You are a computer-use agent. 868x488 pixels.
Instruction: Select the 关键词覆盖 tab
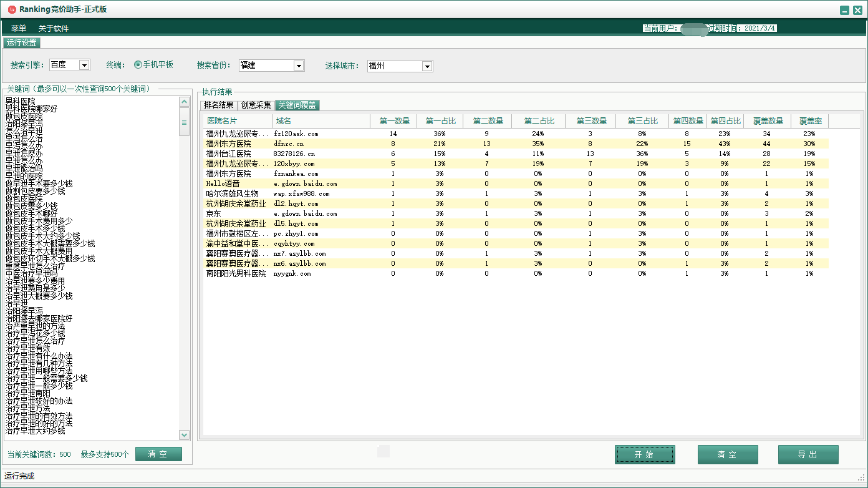(x=297, y=105)
